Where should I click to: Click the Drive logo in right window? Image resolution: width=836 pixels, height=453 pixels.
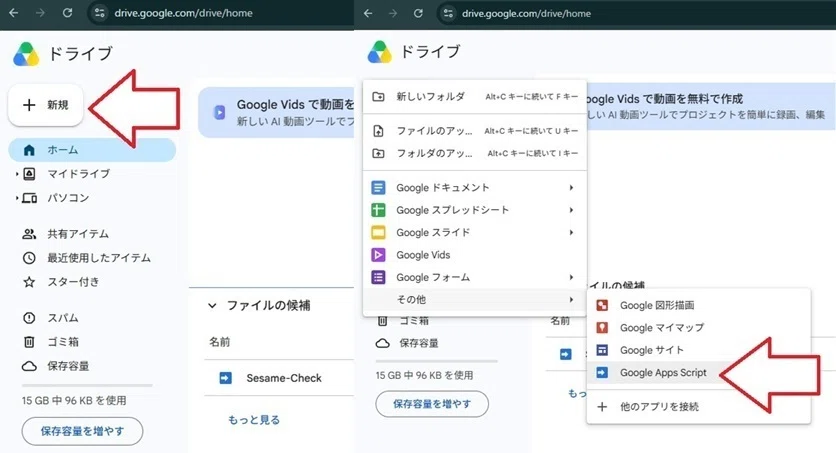380,52
